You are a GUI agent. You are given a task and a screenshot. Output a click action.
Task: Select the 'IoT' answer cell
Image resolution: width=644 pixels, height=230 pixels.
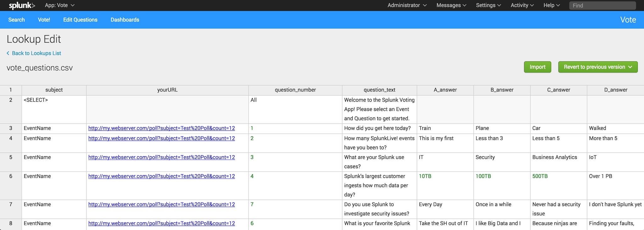click(x=615, y=162)
